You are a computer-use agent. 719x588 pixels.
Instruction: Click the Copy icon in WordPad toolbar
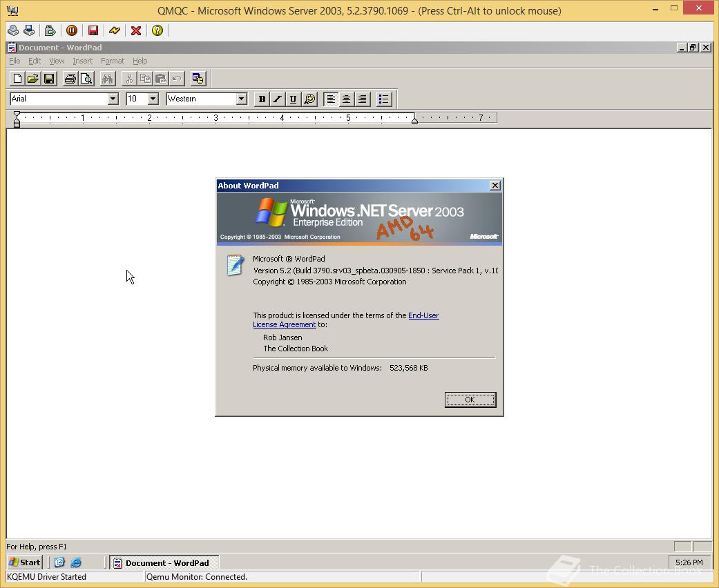click(x=145, y=79)
